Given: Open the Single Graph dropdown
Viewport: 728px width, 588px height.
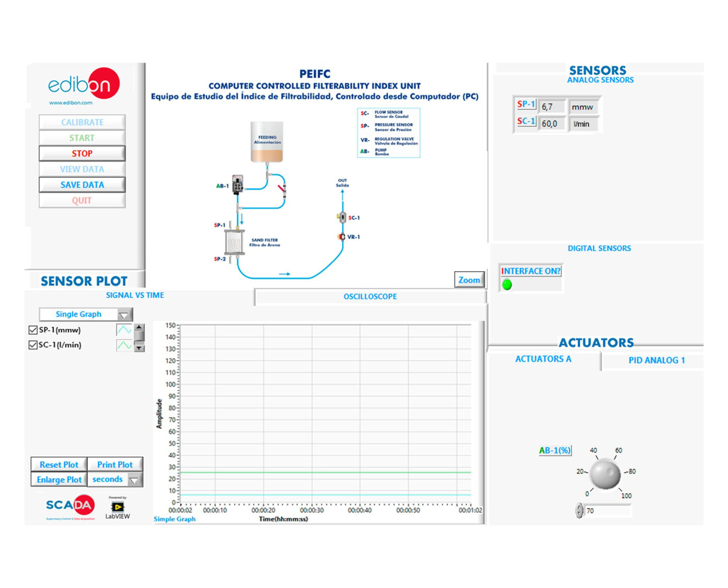Looking at the screenshot, I should (124, 315).
